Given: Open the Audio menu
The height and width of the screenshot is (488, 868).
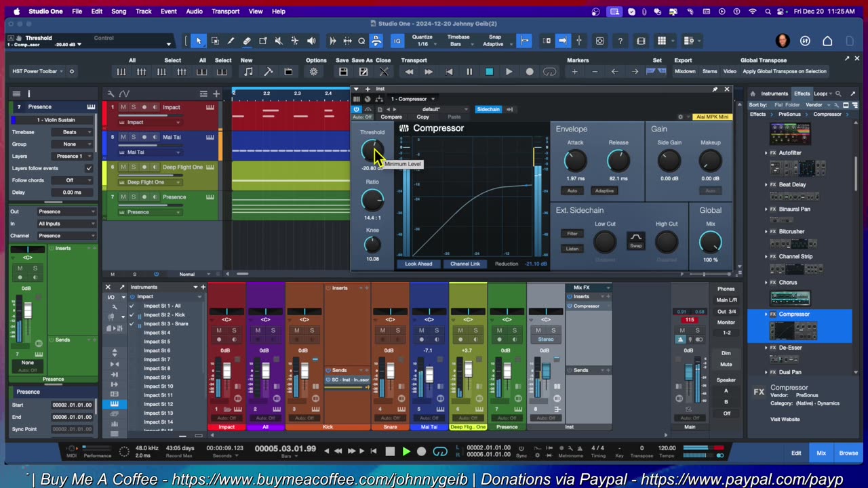Looking at the screenshot, I should pyautogui.click(x=194, y=12).
